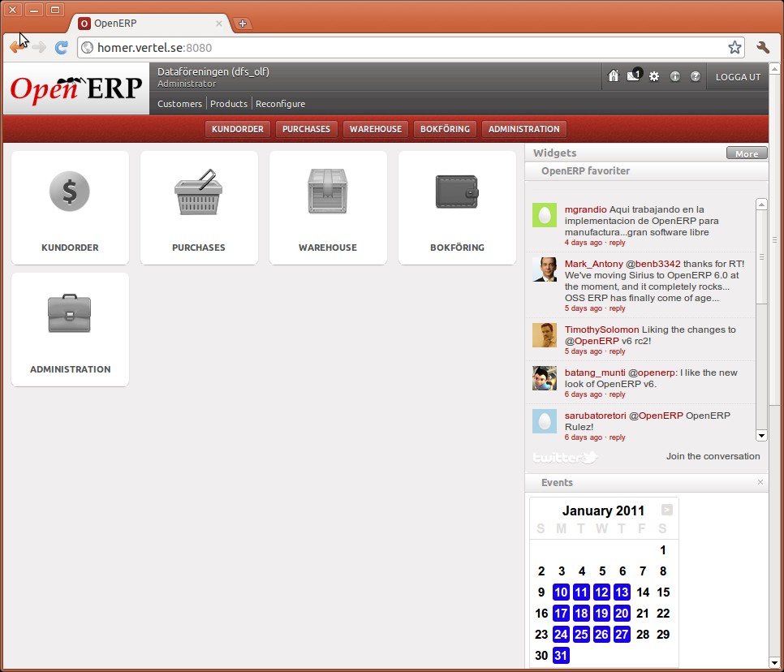This screenshot has height=672, width=784.
Task: Click the browser address bar
Action: pyautogui.click(x=405, y=48)
